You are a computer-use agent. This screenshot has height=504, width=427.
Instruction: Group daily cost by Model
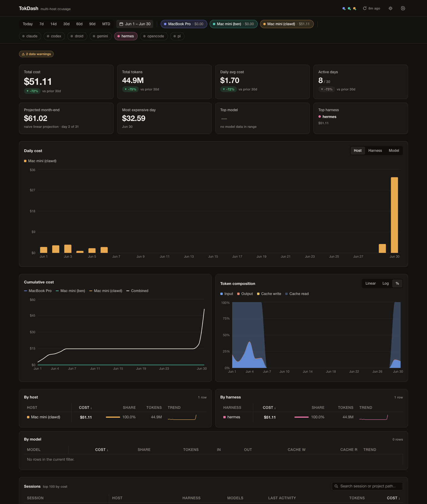click(x=394, y=151)
